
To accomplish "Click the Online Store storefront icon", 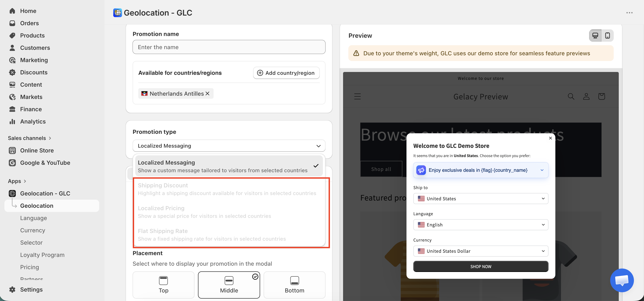I will point(12,150).
